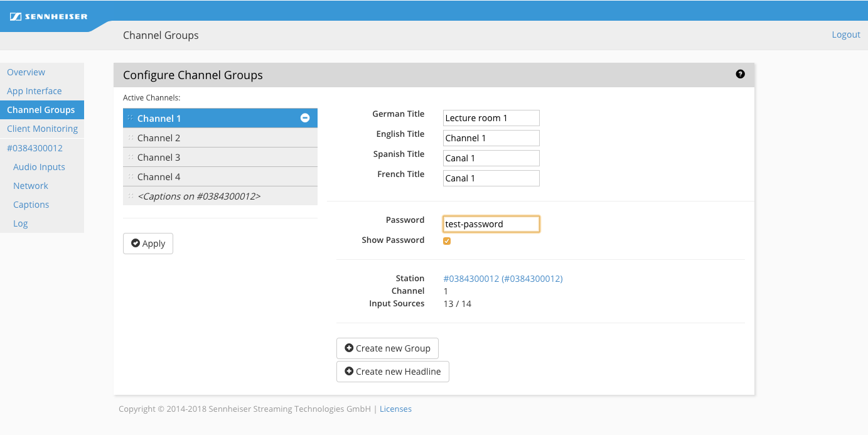868x435 pixels.
Task: Log out using the Logout link
Action: point(845,35)
